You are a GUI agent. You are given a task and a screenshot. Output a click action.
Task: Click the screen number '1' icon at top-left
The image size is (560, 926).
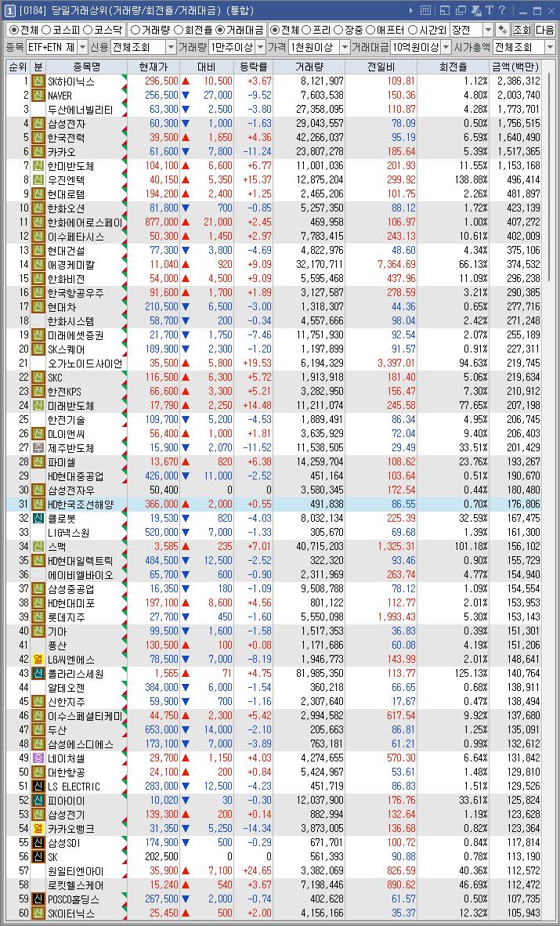(x=10, y=11)
